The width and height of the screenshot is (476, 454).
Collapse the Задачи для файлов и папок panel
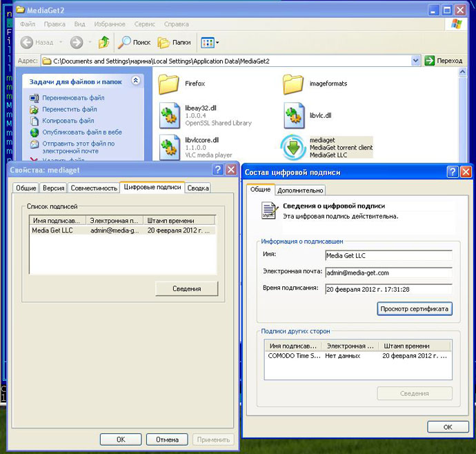coord(136,81)
